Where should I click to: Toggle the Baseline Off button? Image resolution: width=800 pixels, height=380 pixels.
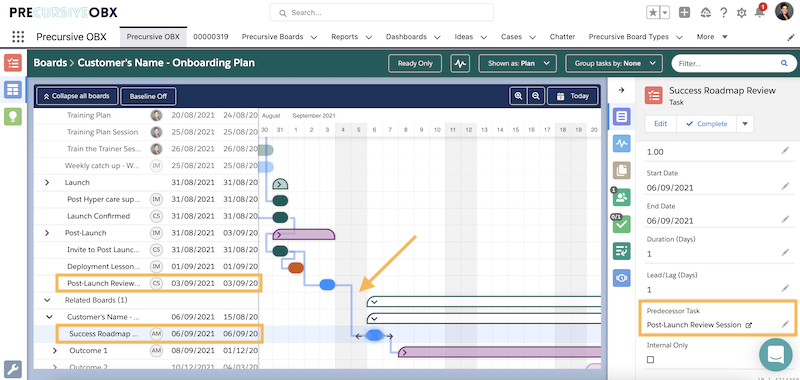tap(148, 96)
